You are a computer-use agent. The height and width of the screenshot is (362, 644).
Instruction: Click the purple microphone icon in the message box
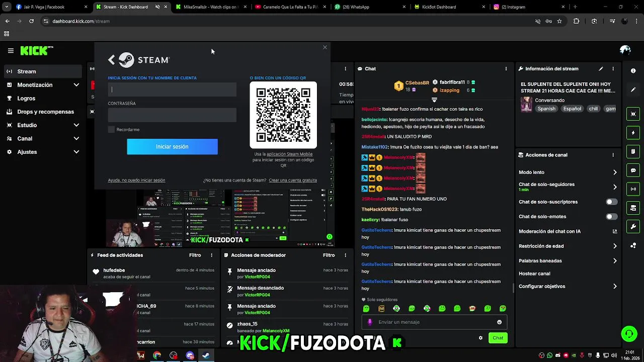(370, 322)
